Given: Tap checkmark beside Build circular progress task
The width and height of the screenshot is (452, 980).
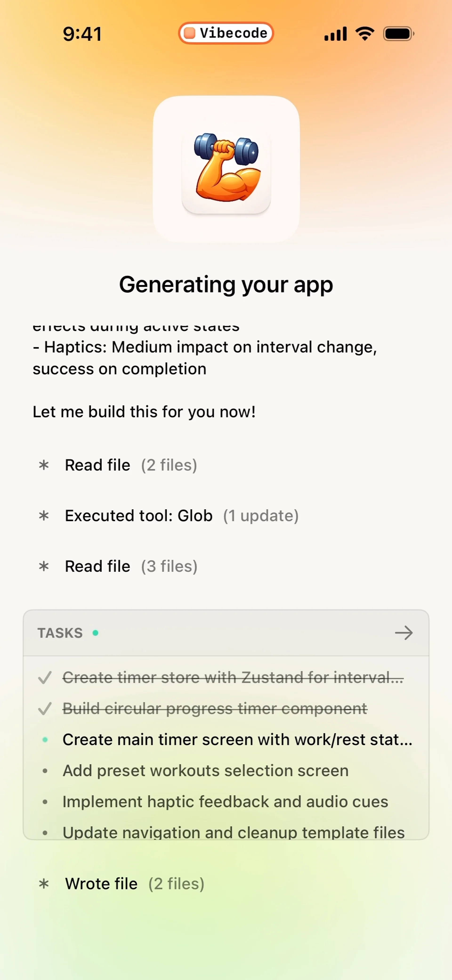Looking at the screenshot, I should (45, 709).
